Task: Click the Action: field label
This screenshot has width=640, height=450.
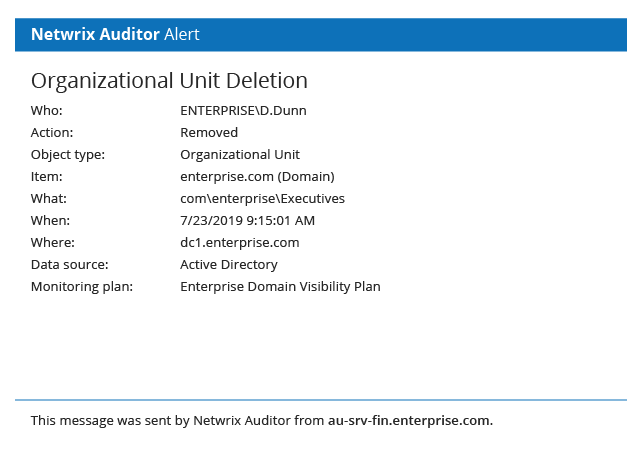Action: pos(52,132)
